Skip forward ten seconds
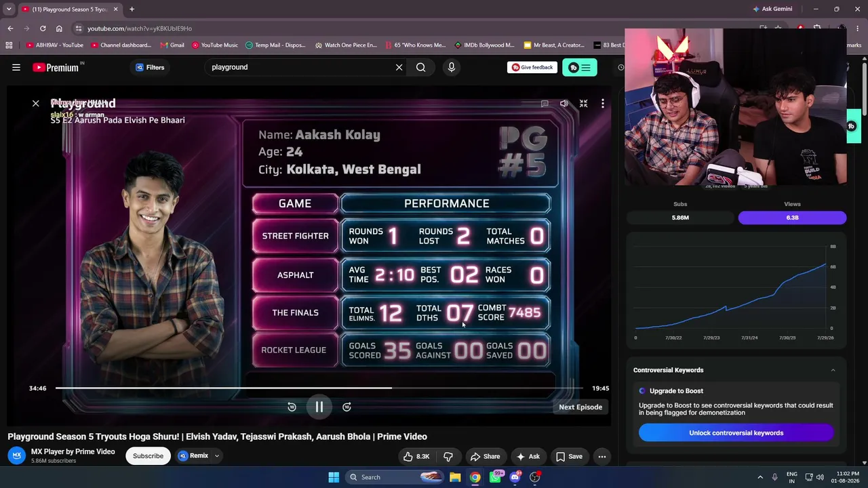 [347, 407]
